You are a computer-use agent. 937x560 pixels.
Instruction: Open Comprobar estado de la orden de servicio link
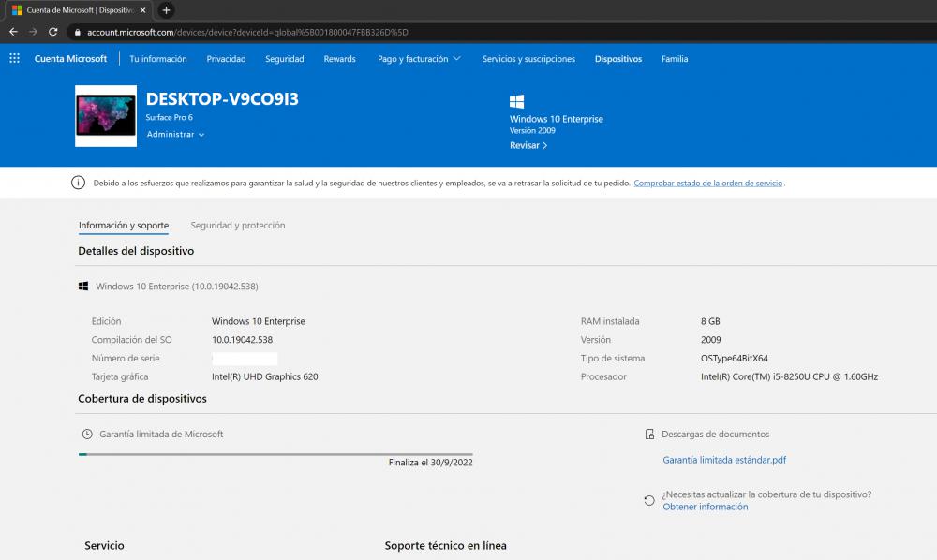[x=708, y=184]
